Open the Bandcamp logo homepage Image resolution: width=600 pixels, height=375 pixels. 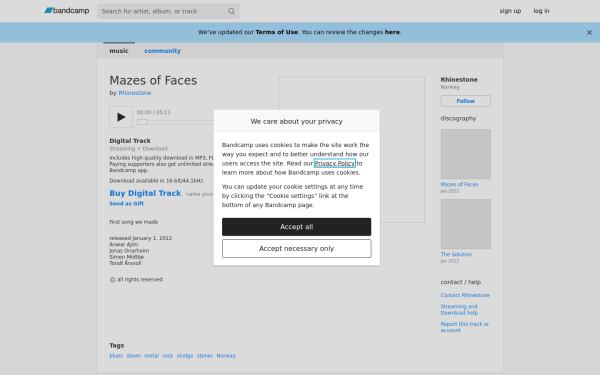[67, 11]
